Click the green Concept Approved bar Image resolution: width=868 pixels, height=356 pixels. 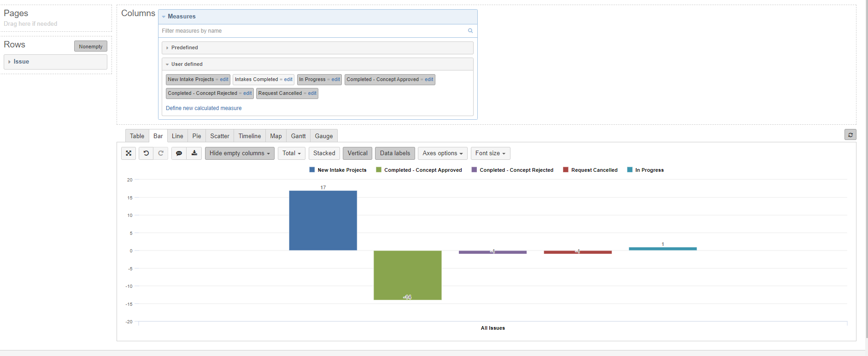(x=408, y=275)
